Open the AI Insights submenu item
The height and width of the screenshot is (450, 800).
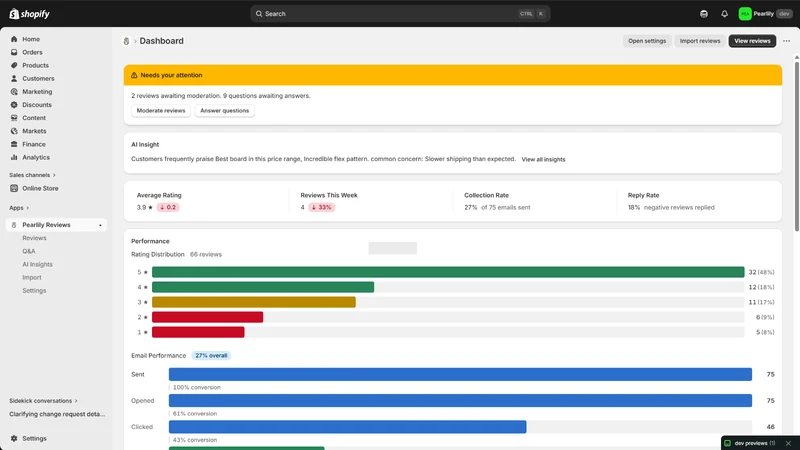point(37,264)
